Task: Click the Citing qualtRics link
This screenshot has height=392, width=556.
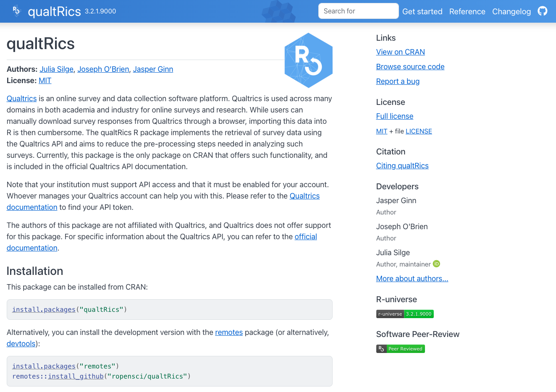Action: coord(402,166)
